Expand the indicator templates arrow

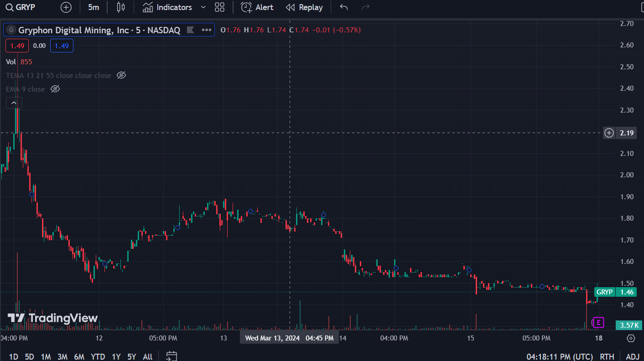(203, 7)
